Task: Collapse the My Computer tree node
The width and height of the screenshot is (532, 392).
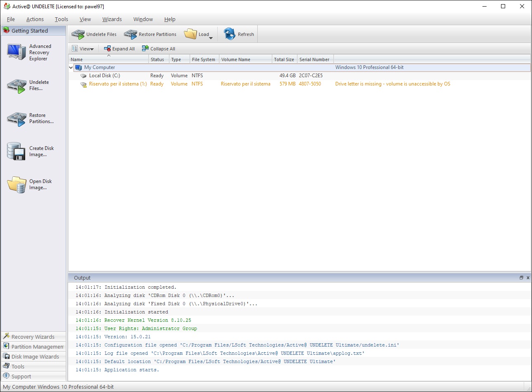Action: [x=71, y=67]
